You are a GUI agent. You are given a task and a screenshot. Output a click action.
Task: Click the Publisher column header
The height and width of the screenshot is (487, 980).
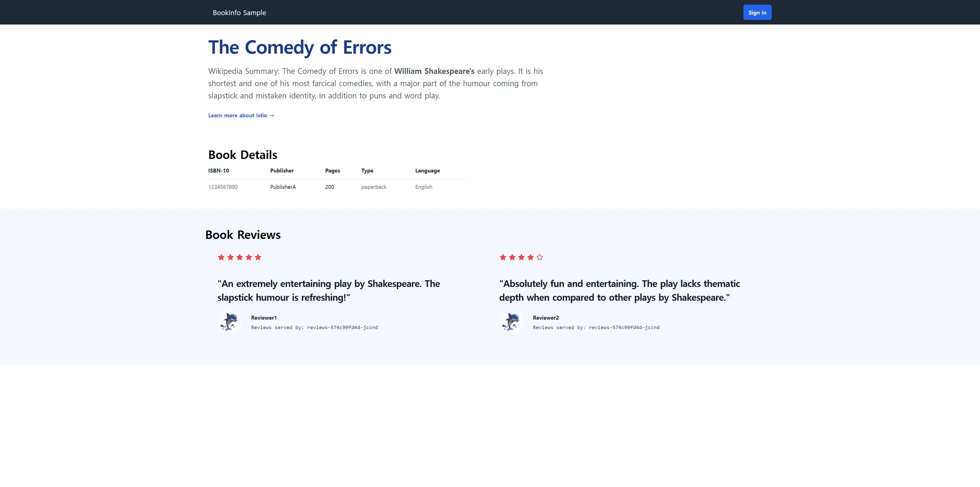282,171
